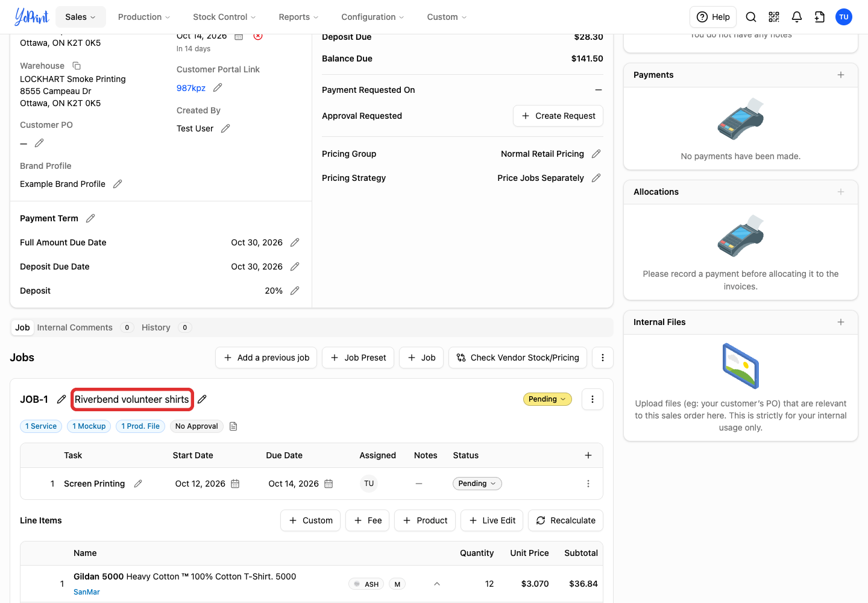Select the Job tab
The height and width of the screenshot is (603, 868).
point(22,327)
